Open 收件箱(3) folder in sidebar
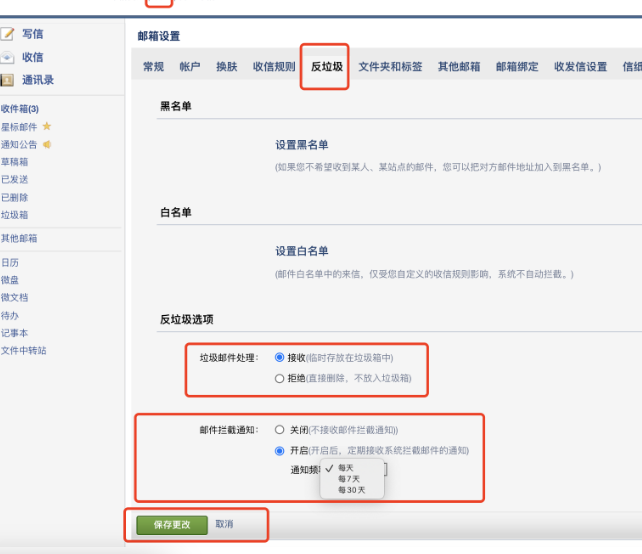Screen dimensions: 642x554 click(20, 109)
